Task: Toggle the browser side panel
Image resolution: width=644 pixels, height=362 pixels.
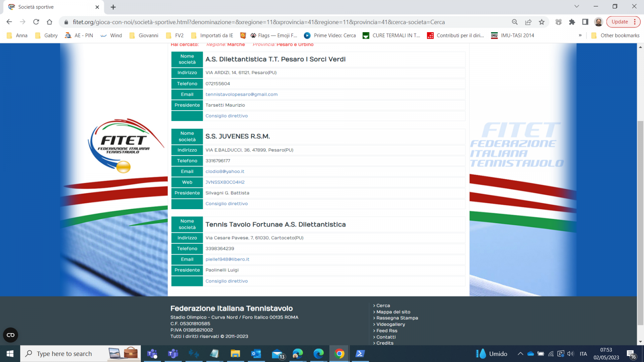Action: coord(585,22)
